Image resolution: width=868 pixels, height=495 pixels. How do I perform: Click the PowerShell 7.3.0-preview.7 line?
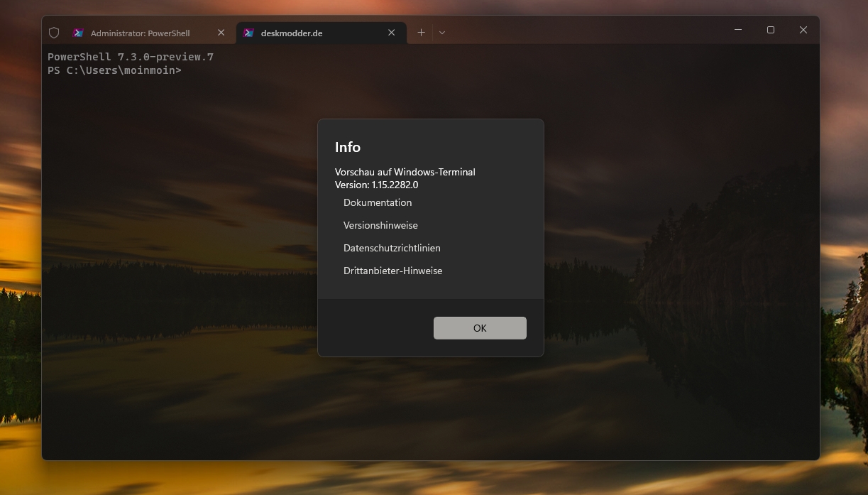click(x=131, y=57)
